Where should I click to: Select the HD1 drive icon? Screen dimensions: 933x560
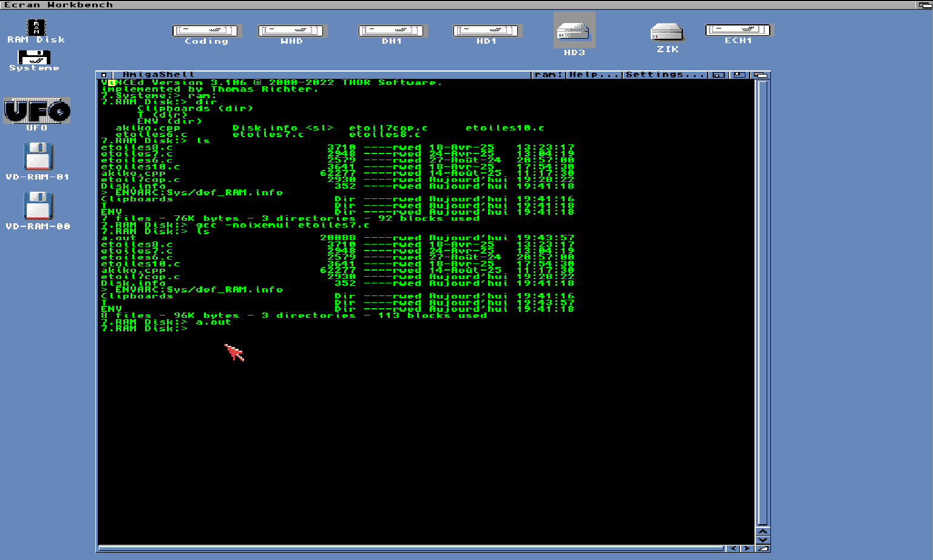click(x=487, y=35)
